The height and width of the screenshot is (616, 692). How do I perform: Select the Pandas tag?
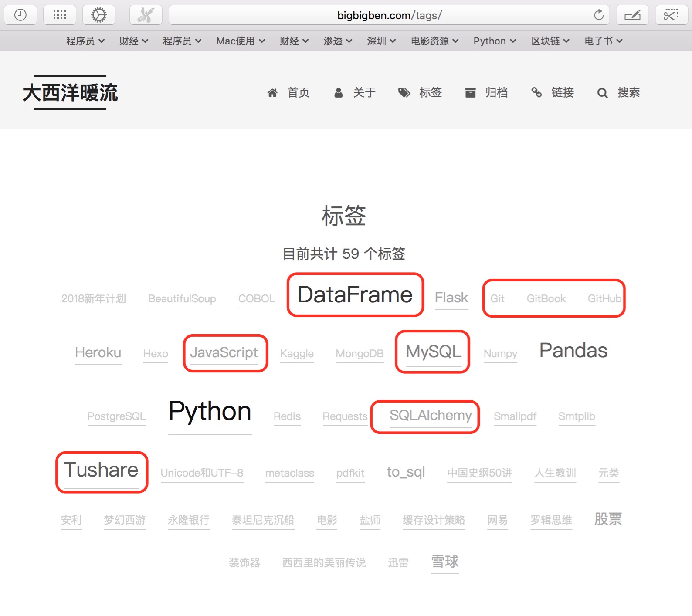(573, 351)
